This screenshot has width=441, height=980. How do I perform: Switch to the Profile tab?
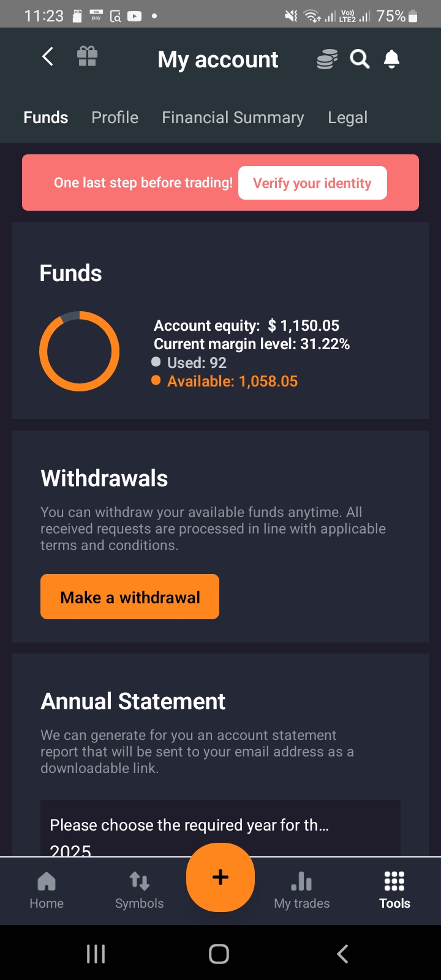click(x=115, y=118)
